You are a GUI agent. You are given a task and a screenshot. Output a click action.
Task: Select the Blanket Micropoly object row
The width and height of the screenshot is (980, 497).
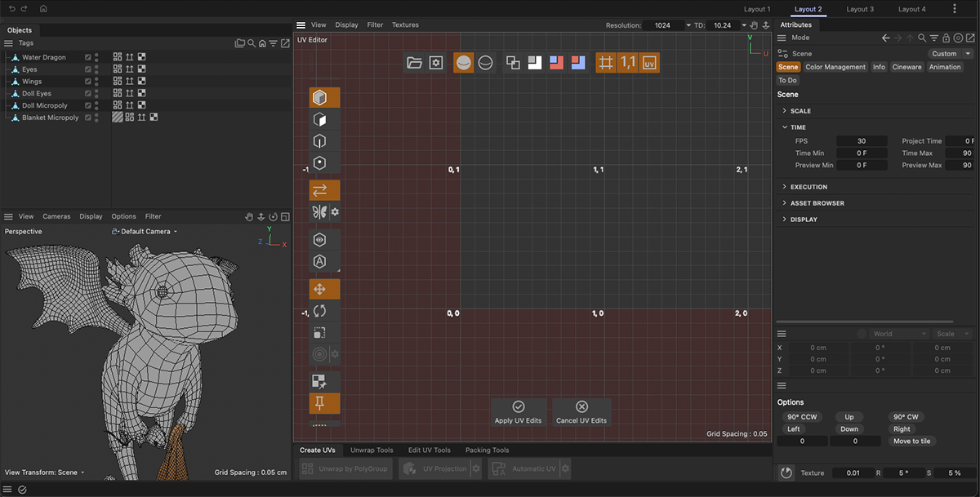pyautogui.click(x=51, y=118)
